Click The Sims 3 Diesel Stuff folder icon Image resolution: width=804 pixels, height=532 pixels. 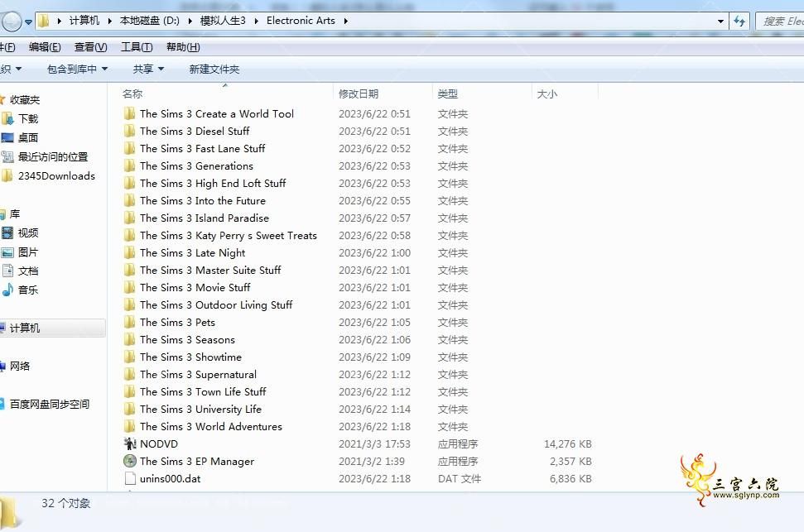tap(130, 131)
